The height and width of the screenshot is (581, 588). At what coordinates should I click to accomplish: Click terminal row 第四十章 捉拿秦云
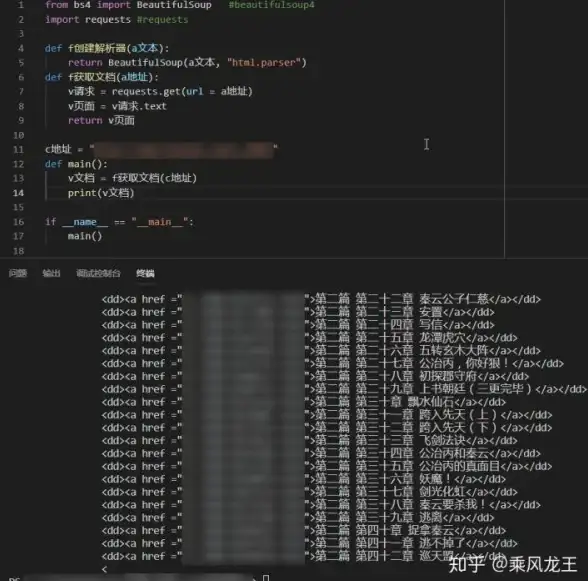[x=304, y=530]
